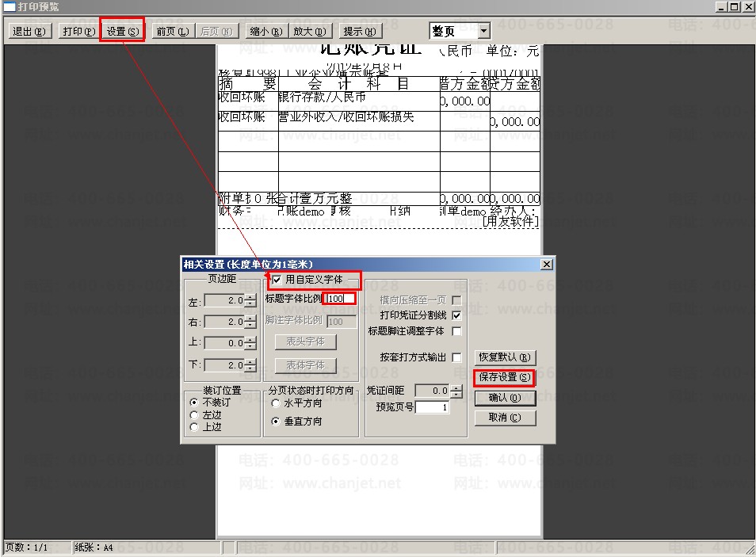Click 恢复默认 to restore defaults
This screenshot has height=557, width=756.
click(505, 357)
